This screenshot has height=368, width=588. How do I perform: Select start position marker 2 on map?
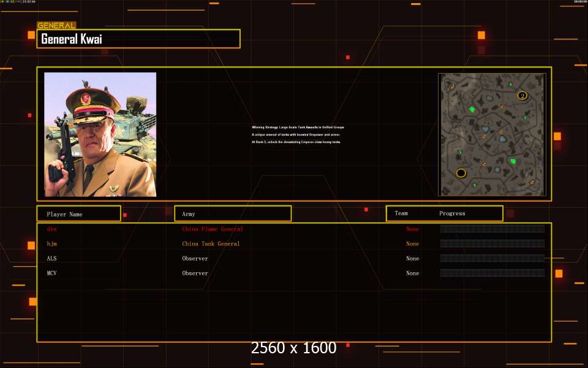522,96
